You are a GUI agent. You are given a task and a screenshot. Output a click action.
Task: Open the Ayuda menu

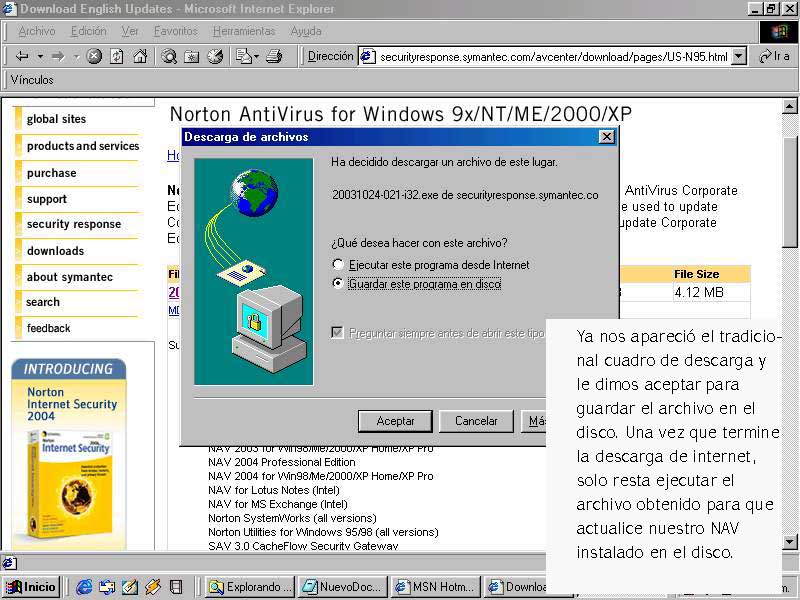pos(306,31)
